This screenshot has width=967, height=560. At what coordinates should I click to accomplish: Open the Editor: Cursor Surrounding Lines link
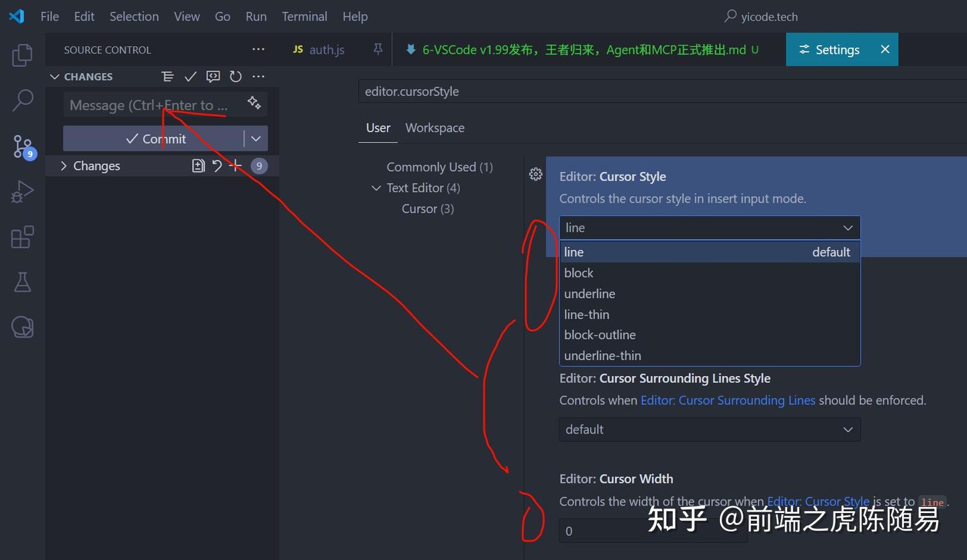728,400
